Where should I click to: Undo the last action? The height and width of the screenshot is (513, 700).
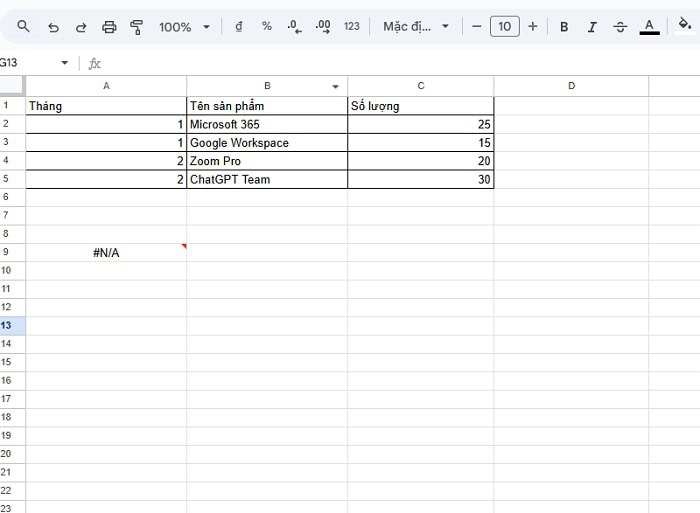tap(53, 28)
